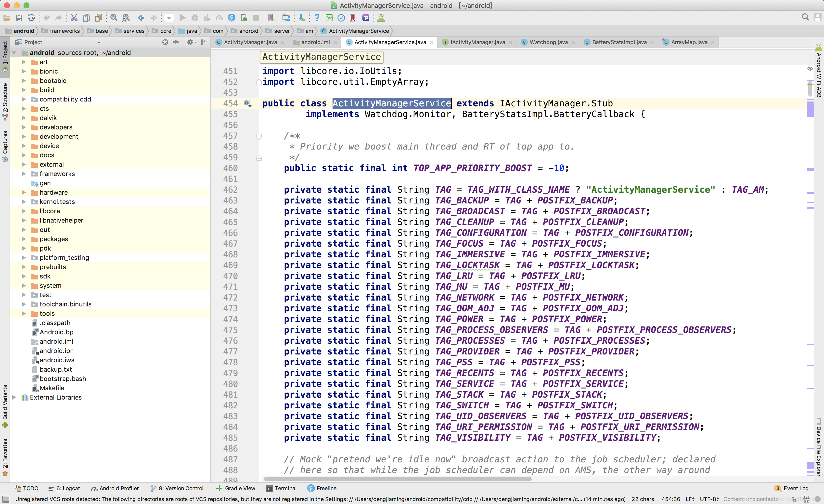Viewport: 824px width, 504px height.
Task: Cut selection with the scissors icon
Action: [74, 18]
